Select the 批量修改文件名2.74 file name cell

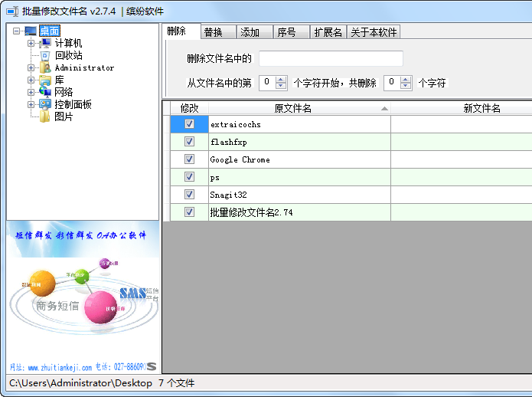click(299, 212)
